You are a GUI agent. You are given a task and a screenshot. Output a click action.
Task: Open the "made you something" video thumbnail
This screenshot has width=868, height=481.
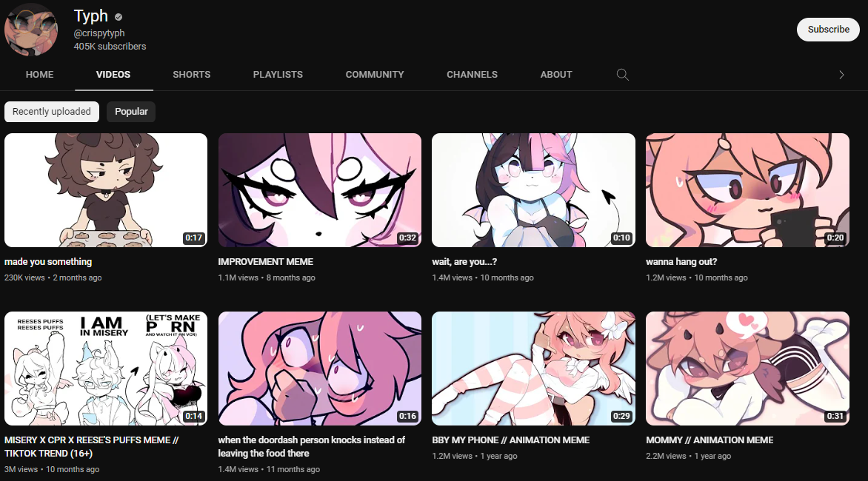pyautogui.click(x=106, y=190)
